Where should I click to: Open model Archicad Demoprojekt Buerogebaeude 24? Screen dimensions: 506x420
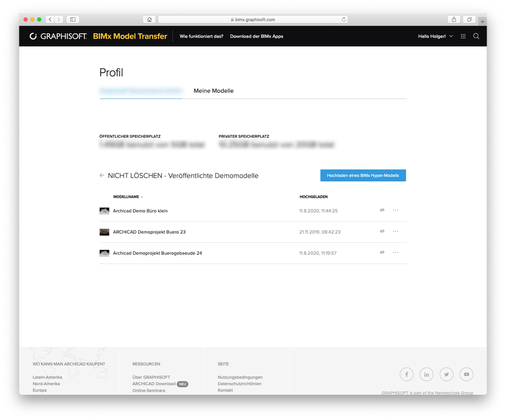click(158, 253)
